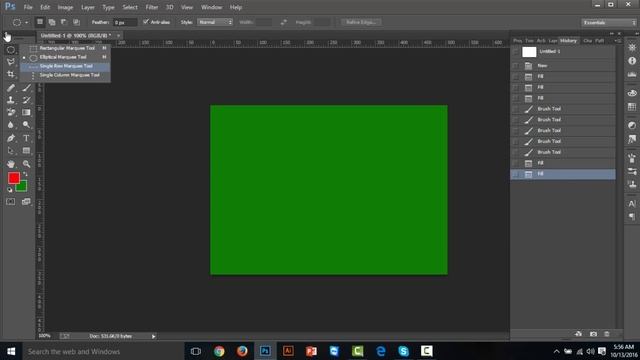This screenshot has width=640, height=360.
Task: Click the New selection mode icon
Action: 40,22
